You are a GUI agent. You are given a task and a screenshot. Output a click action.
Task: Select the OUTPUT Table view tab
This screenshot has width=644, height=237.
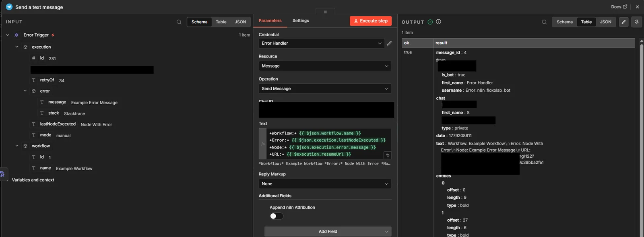(586, 22)
